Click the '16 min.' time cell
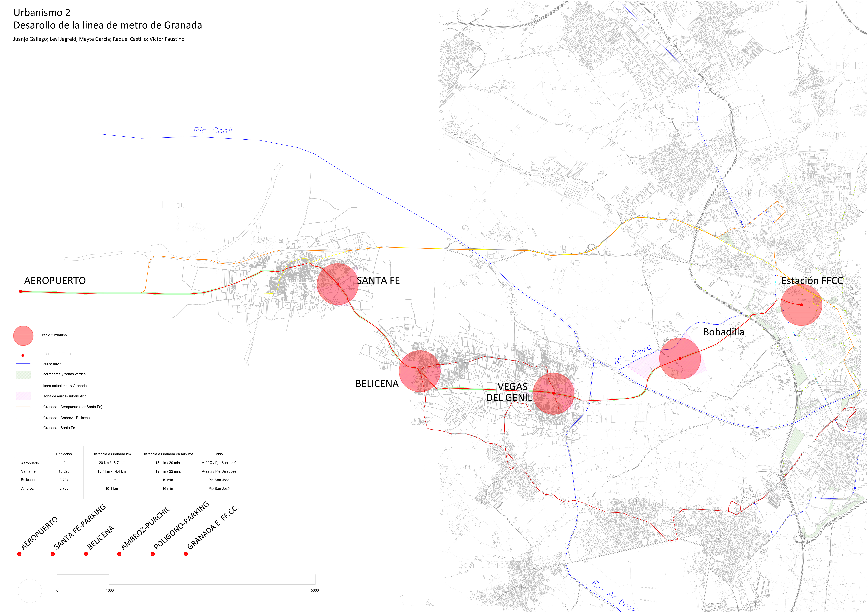Image resolution: width=868 pixels, height=613 pixels. pyautogui.click(x=168, y=489)
